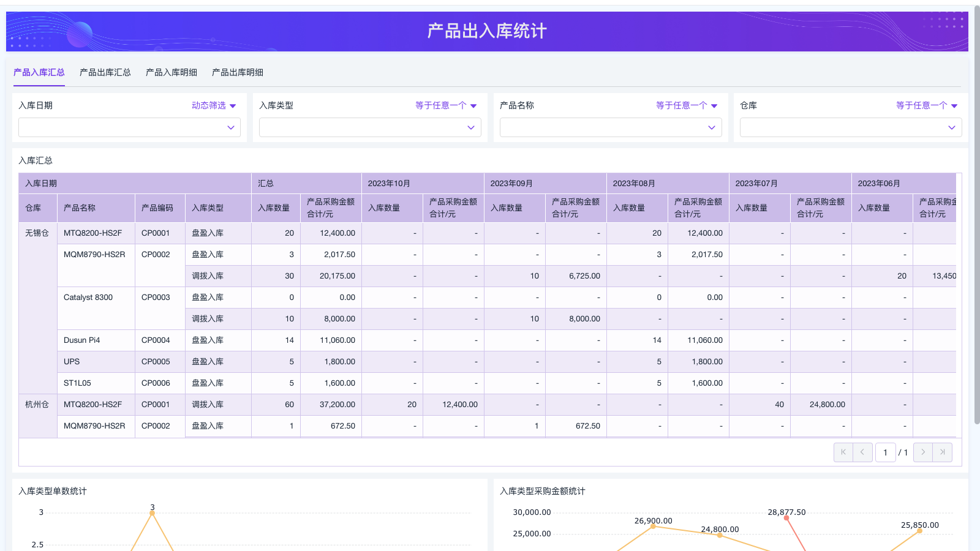Expand the 产品名称 value dropdown

(x=611, y=127)
